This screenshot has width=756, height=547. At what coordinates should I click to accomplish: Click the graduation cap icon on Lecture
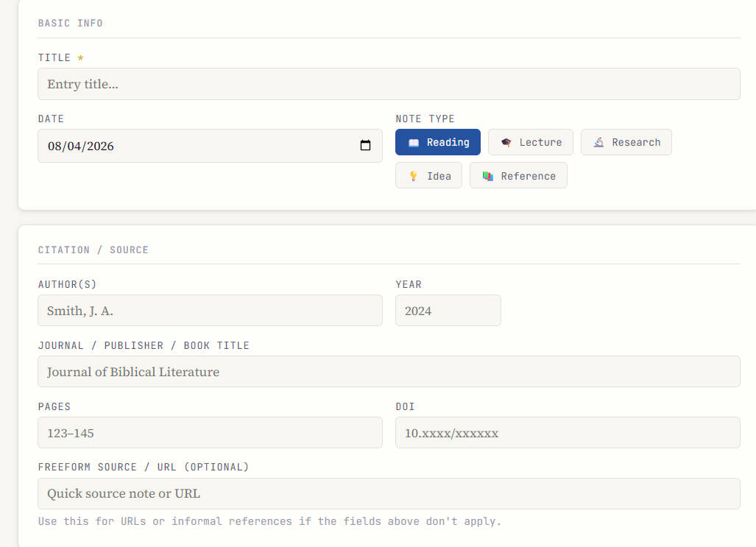(506, 143)
